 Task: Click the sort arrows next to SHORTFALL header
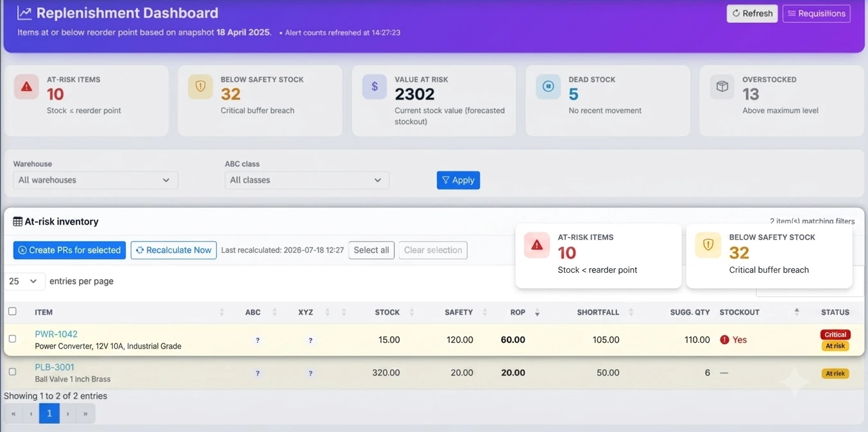(631, 313)
